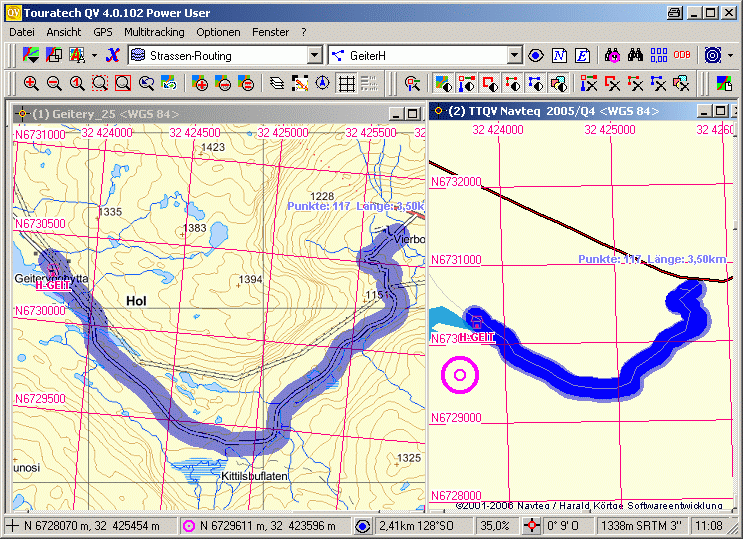This screenshot has height=539, width=743.
Task: Click the previous zoom magnifier with arrow
Action: [146, 84]
